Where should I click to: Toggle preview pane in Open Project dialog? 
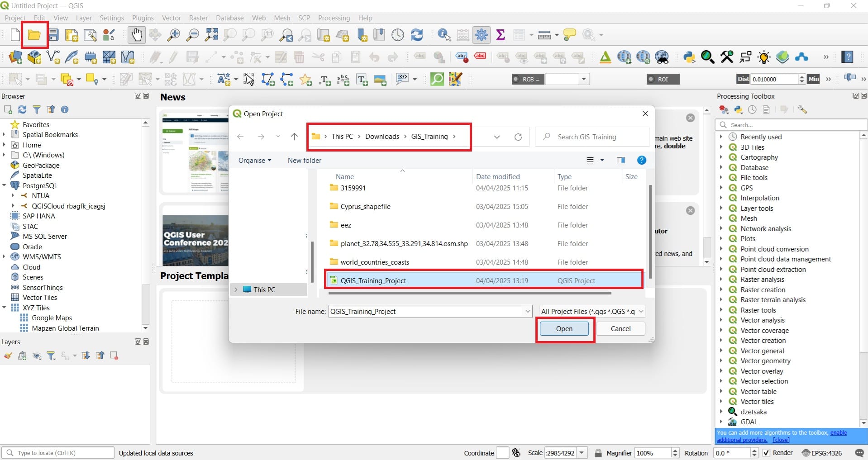[620, 160]
